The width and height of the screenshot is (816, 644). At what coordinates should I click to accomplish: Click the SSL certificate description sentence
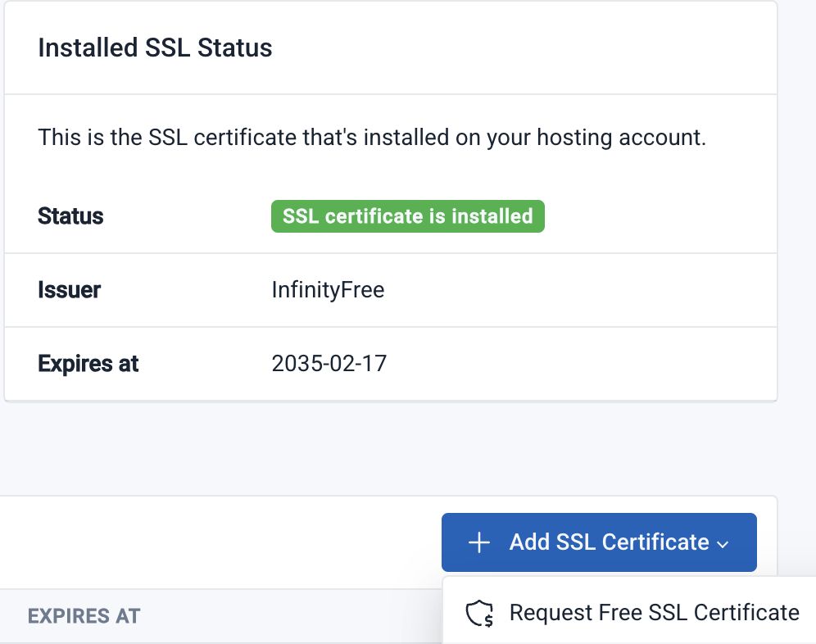[x=371, y=137]
